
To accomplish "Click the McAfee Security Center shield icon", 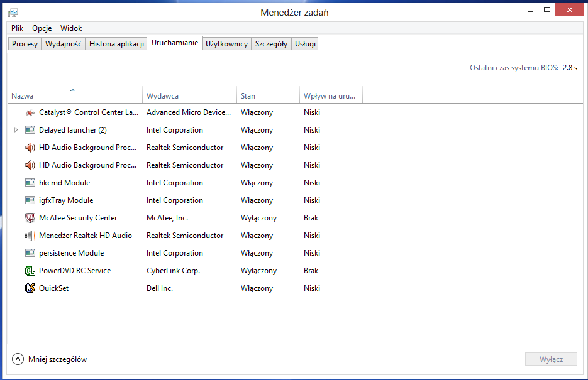I will (30, 218).
